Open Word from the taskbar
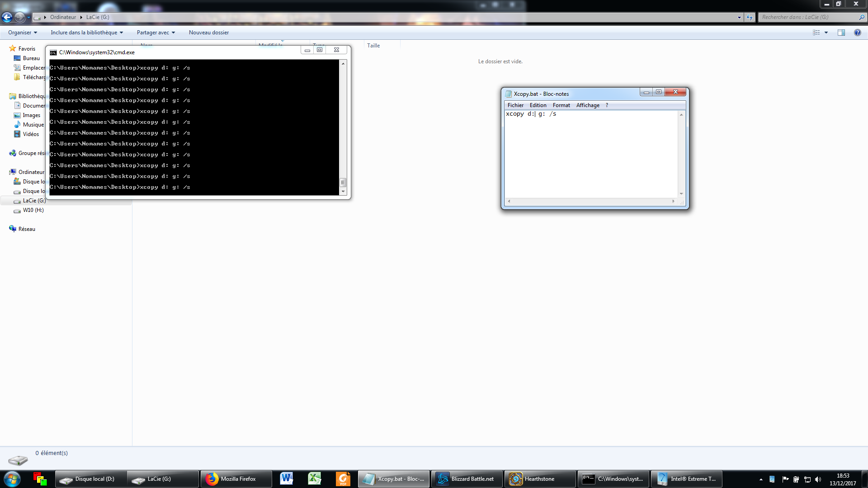Viewport: 868px width, 488px height. pos(287,479)
